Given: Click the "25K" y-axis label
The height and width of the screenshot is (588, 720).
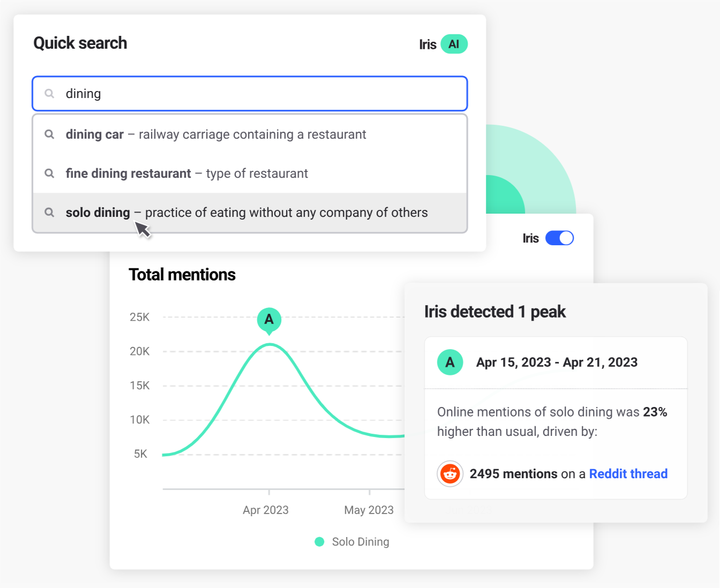Looking at the screenshot, I should [x=140, y=317].
